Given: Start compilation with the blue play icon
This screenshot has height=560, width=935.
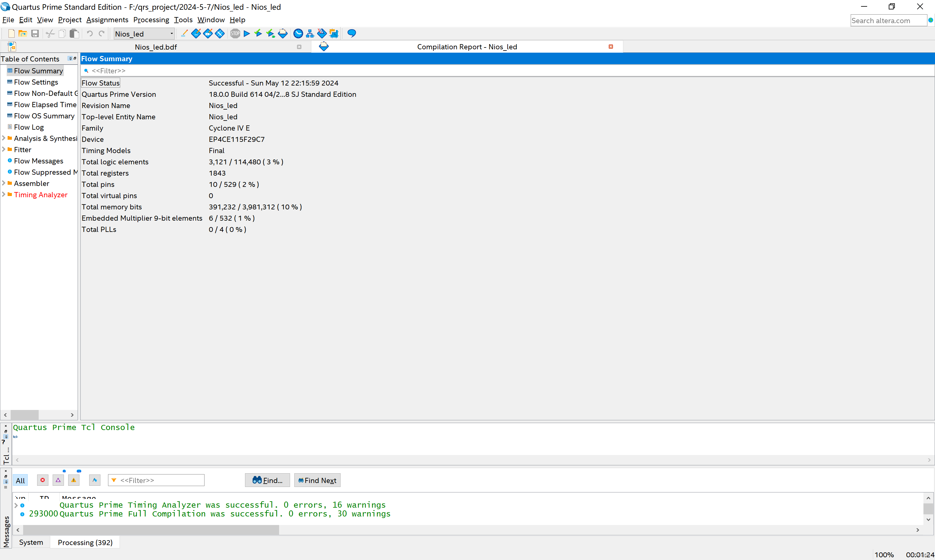Looking at the screenshot, I should tap(247, 33).
